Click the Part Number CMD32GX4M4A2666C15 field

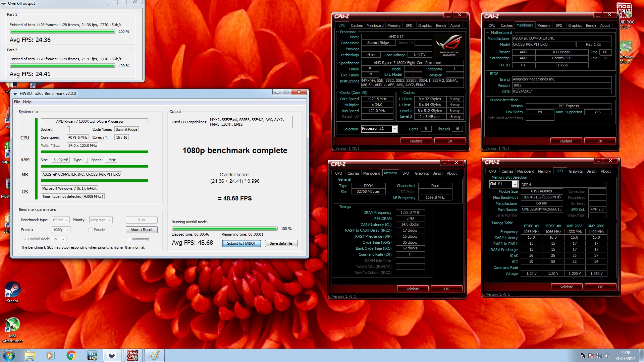pyautogui.click(x=542, y=209)
